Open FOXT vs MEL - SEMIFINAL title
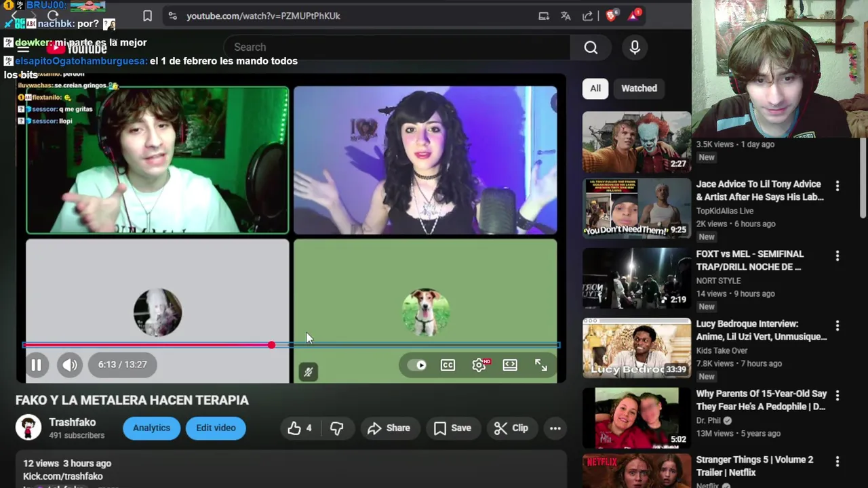This screenshot has width=868, height=488. point(750,260)
